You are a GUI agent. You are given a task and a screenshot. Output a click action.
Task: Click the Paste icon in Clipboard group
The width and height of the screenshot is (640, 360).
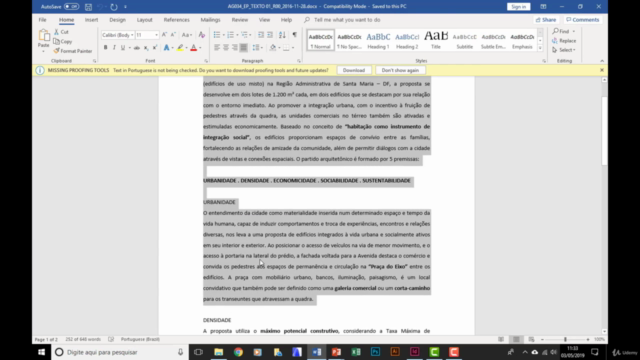(44, 37)
